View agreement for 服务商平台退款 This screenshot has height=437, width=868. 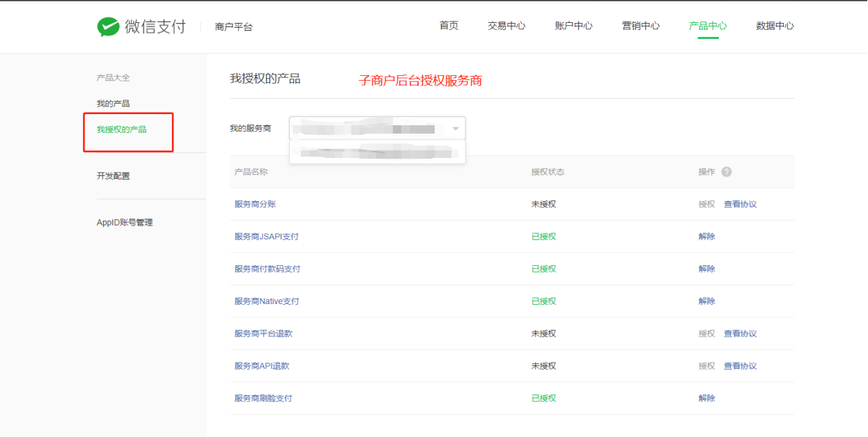(x=740, y=334)
